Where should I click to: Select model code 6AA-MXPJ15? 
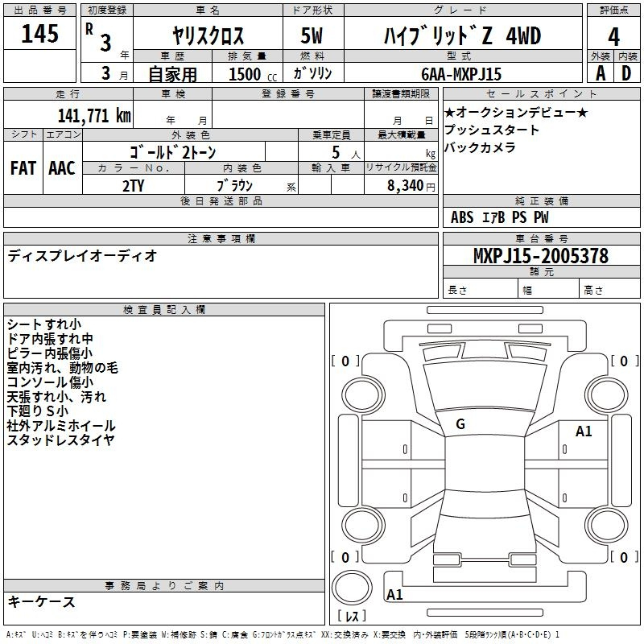pyautogui.click(x=461, y=74)
